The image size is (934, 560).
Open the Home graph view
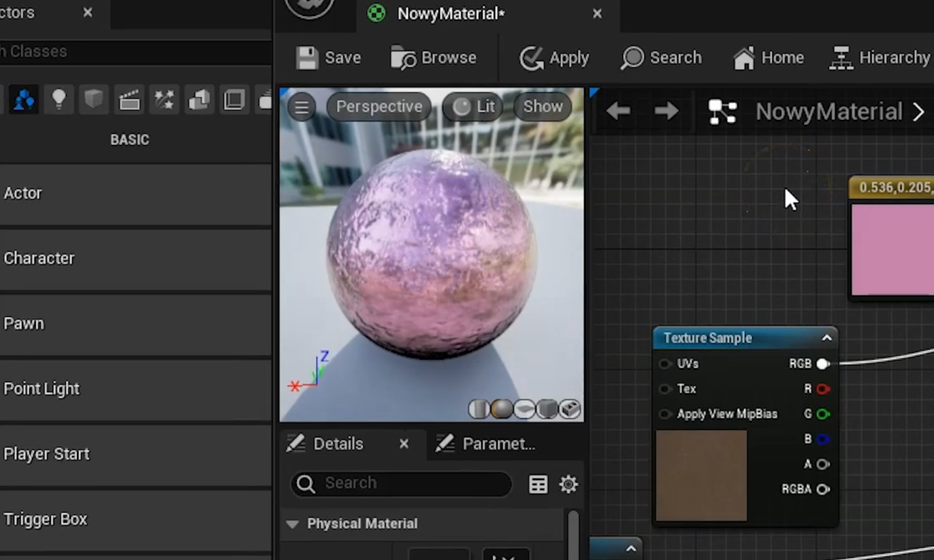point(769,58)
